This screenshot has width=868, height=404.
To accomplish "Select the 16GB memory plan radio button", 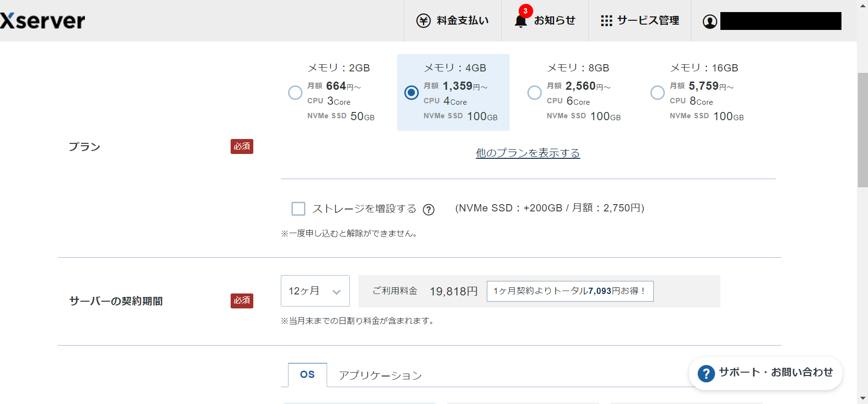I will (658, 92).
